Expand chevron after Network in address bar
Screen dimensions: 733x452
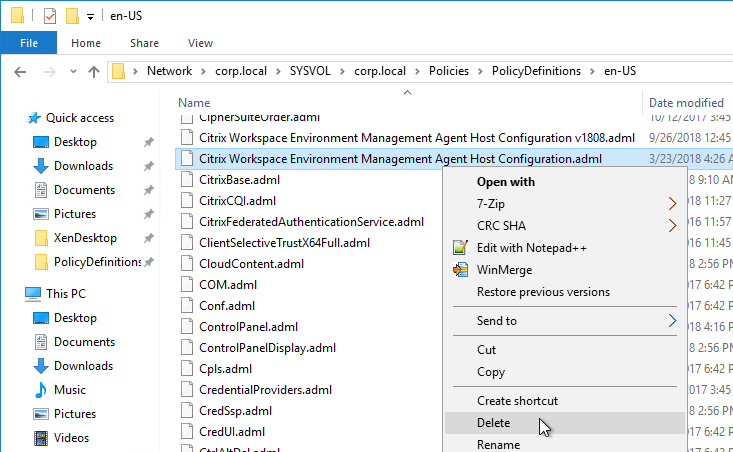tap(203, 72)
